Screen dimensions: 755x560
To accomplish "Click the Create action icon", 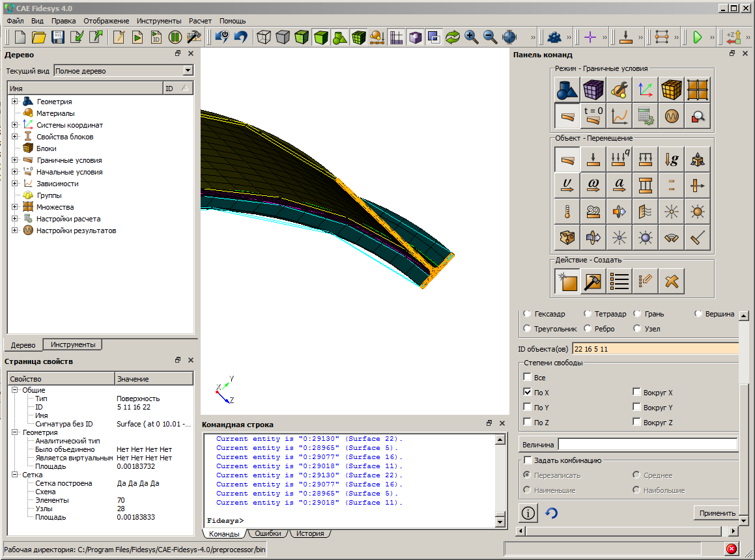I will tap(567, 281).
